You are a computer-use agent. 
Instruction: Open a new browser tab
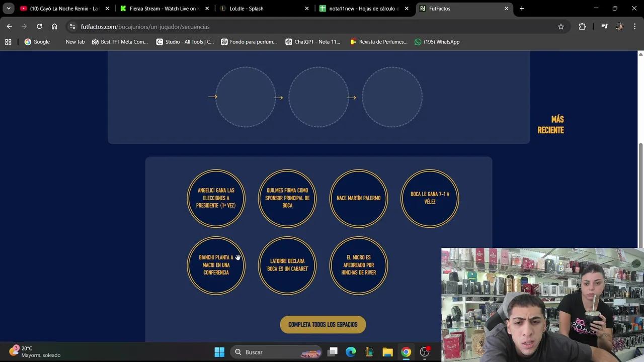[522, 9]
